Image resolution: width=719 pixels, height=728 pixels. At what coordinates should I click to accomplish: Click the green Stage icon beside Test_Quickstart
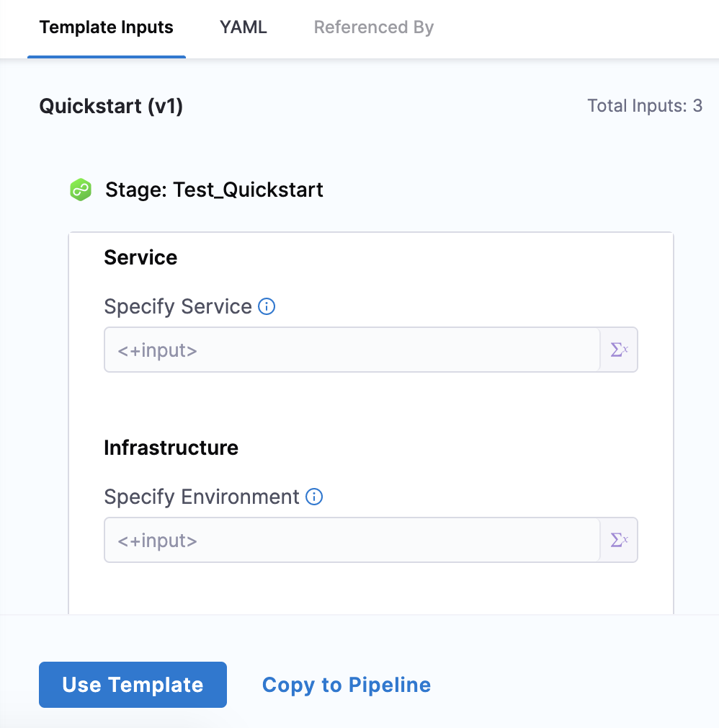(81, 190)
